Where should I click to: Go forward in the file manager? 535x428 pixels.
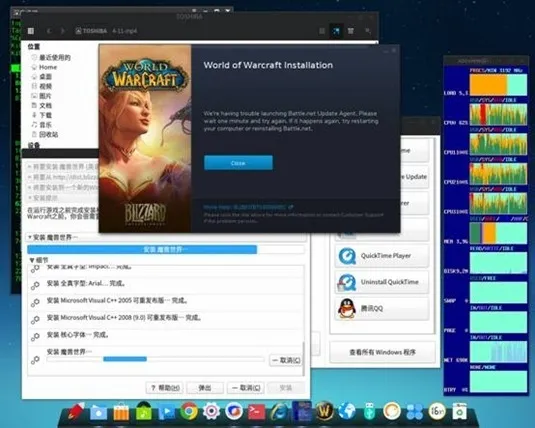[62, 31]
